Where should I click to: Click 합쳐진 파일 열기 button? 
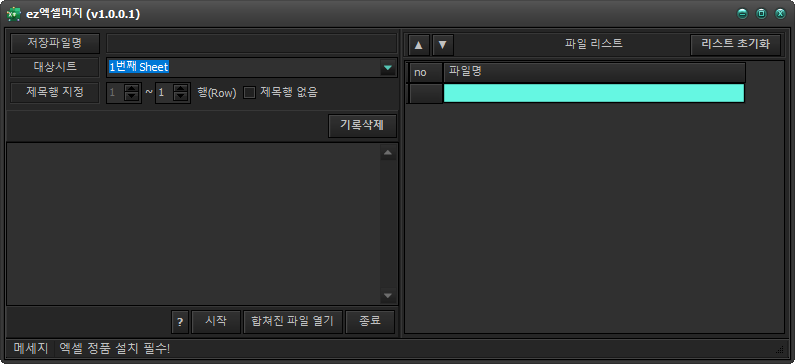(293, 322)
